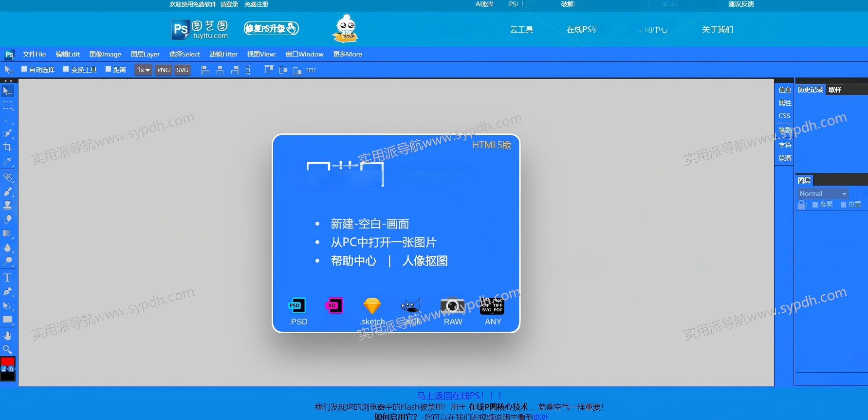Open the Normal blend mode dropdown
868x420 pixels.
click(823, 193)
